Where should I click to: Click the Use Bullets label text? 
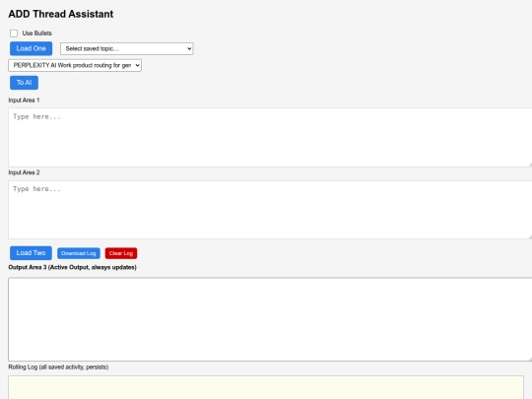[37, 33]
